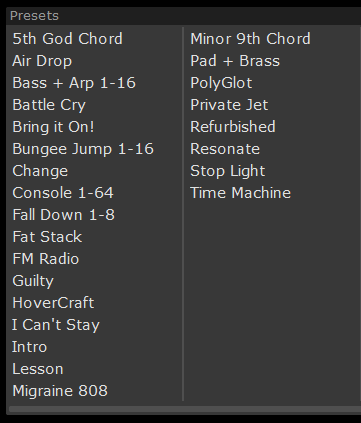This screenshot has height=423, width=361.
Task: Pick the Bring it On! preset
Action: 53,127
